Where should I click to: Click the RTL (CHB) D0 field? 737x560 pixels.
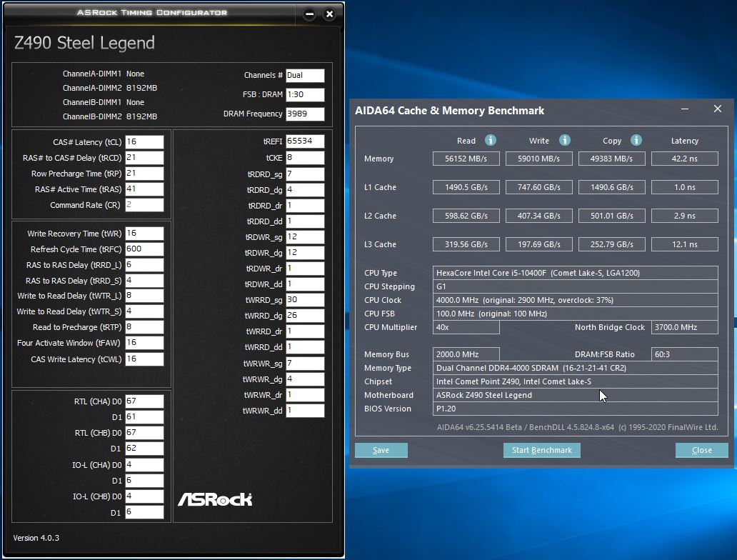pos(144,433)
